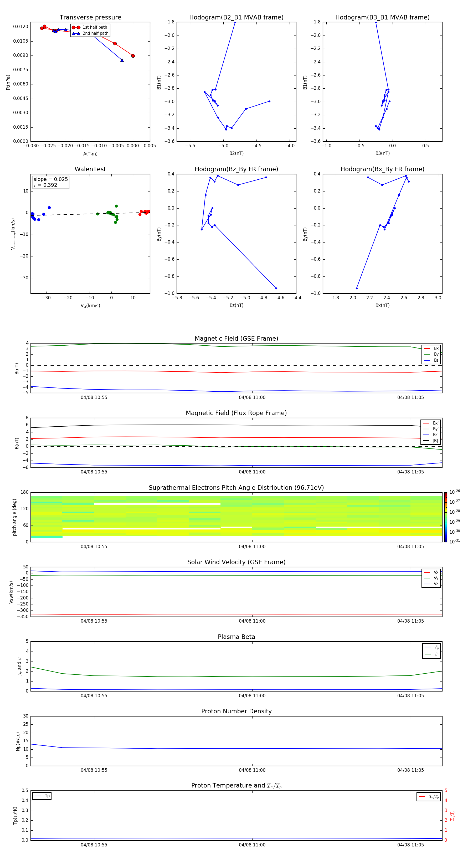Click the 'Bz(nT)' x-axis label
Viewport: 473px width, 868px height.
(x=236, y=305)
